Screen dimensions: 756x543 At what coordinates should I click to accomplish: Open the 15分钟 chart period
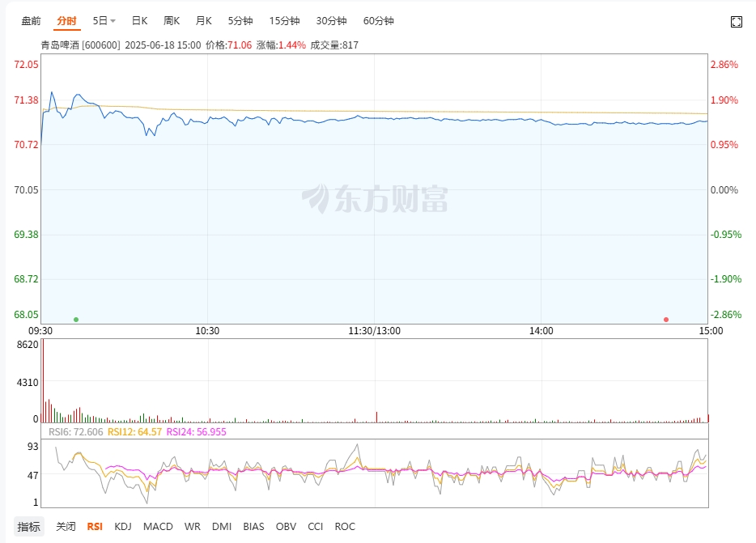pos(284,21)
